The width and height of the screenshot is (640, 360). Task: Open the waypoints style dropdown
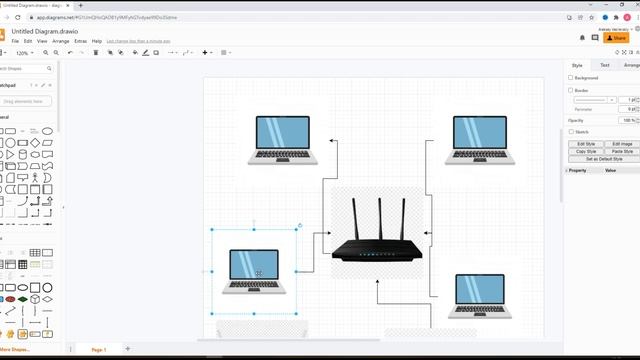[x=188, y=53]
